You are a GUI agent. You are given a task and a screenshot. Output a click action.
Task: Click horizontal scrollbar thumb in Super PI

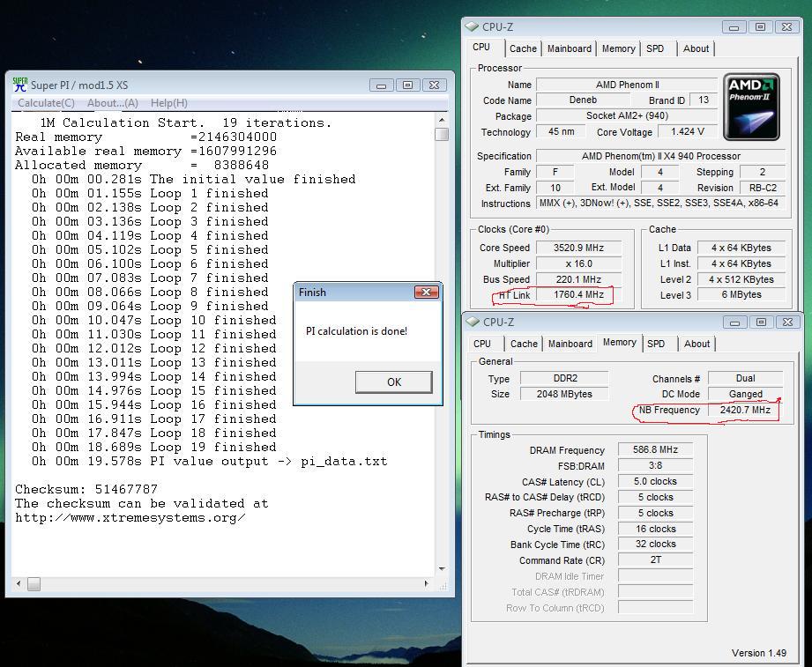(34, 584)
